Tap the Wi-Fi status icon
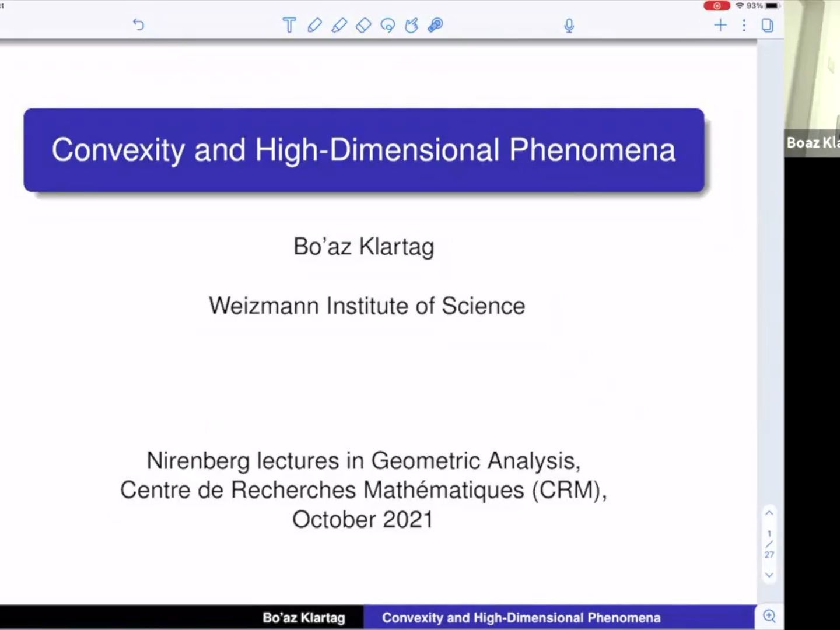 tap(740, 6)
